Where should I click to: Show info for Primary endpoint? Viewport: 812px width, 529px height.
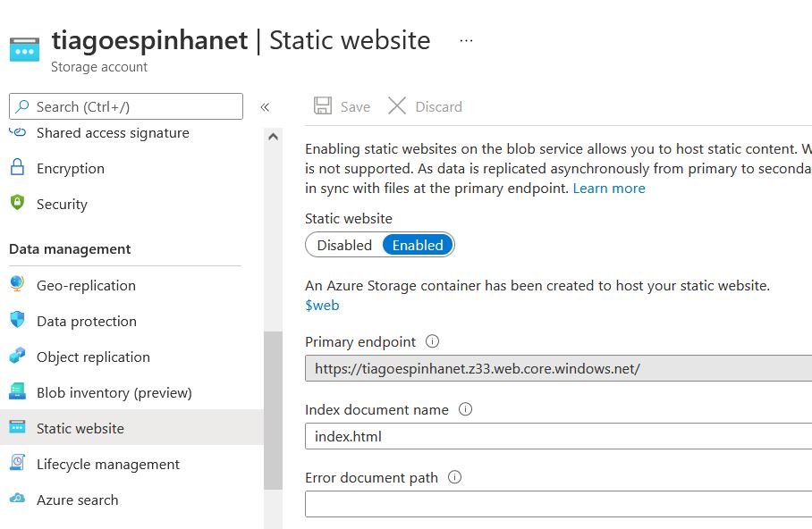click(x=433, y=341)
